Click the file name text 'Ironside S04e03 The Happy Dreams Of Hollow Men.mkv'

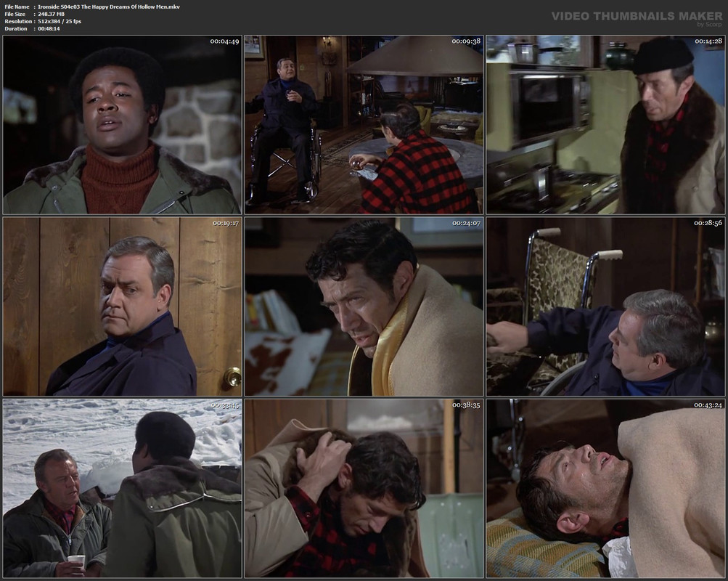click(x=109, y=7)
